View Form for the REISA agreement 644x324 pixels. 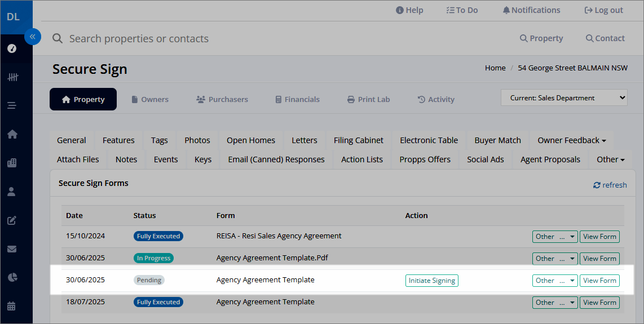(599, 237)
